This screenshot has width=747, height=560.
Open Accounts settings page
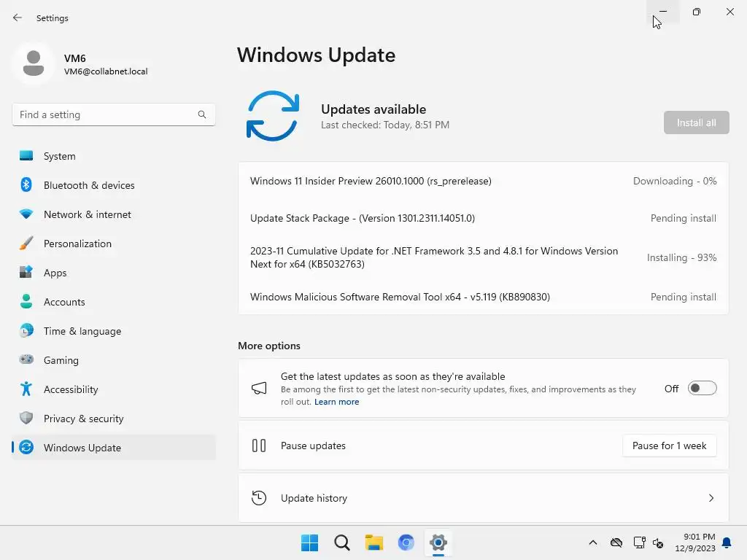click(x=114, y=301)
